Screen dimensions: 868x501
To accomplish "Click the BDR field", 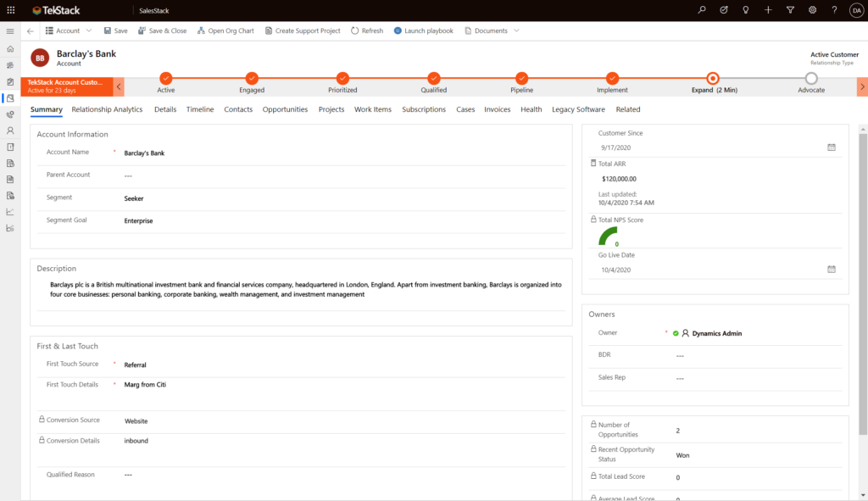I will point(759,355).
